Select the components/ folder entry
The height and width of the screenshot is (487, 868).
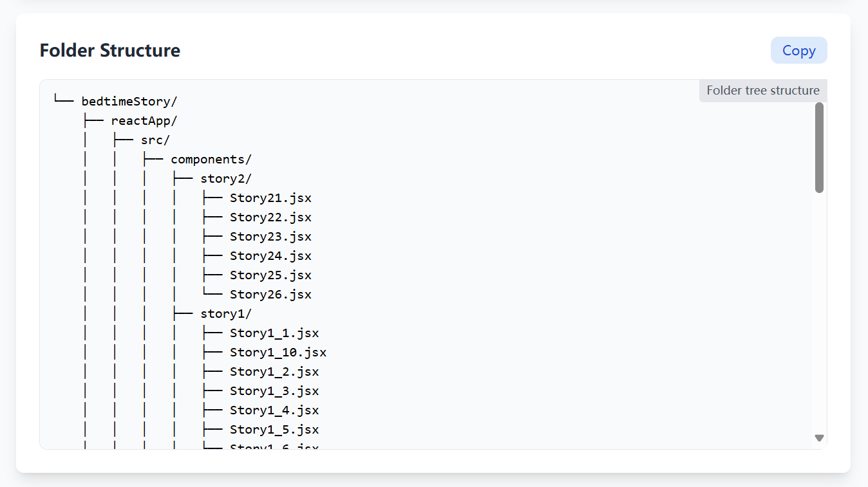point(211,159)
